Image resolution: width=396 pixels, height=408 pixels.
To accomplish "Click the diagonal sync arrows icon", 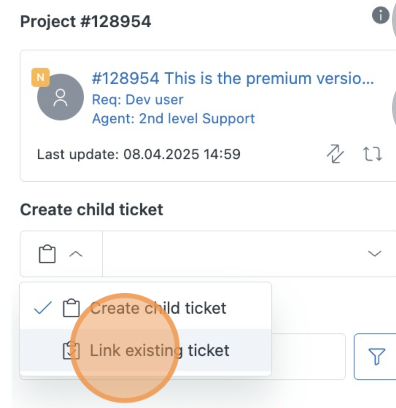I will 335,154.
